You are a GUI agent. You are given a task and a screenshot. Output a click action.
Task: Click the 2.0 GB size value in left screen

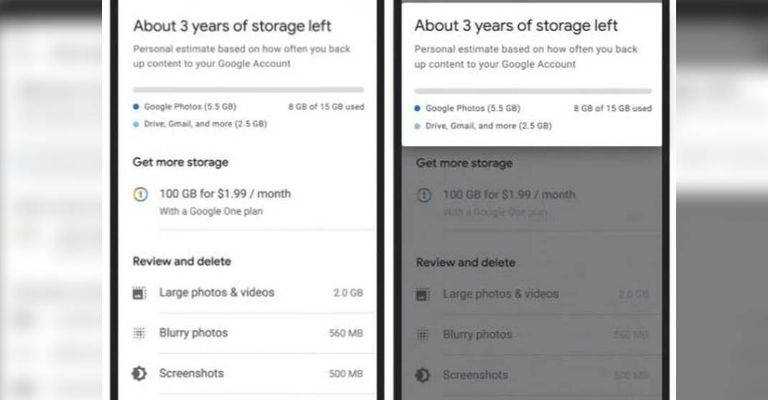click(349, 293)
